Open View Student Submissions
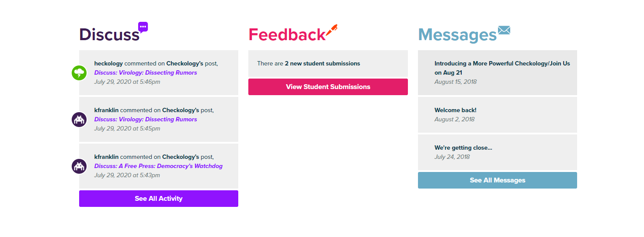644x237 pixels. click(x=328, y=87)
